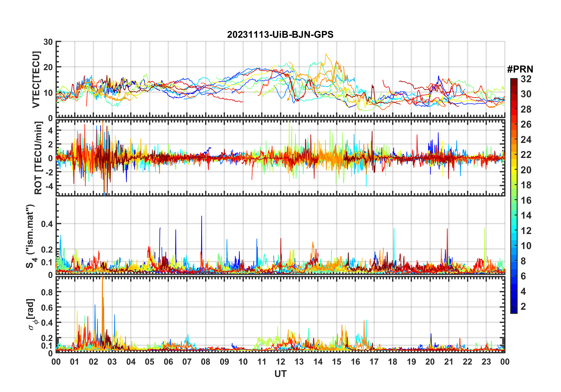Viewport: 561px width, 392px height.
Task: Select the dark blue bottom of PRN colorbar
Action: tap(514, 310)
